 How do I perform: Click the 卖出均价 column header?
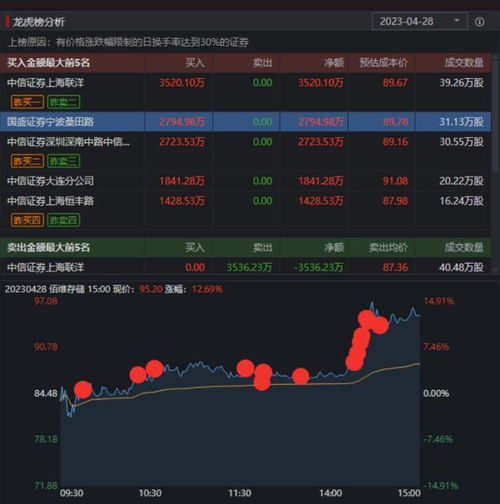pyautogui.click(x=388, y=247)
